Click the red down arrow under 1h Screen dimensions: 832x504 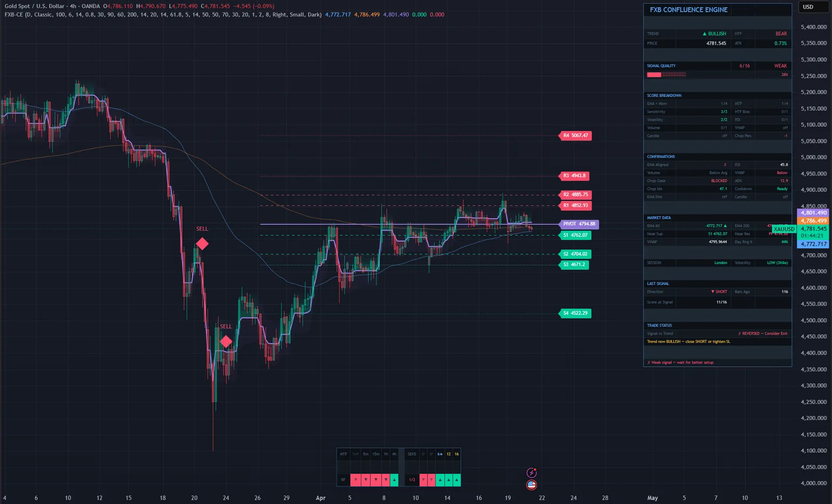(386, 480)
